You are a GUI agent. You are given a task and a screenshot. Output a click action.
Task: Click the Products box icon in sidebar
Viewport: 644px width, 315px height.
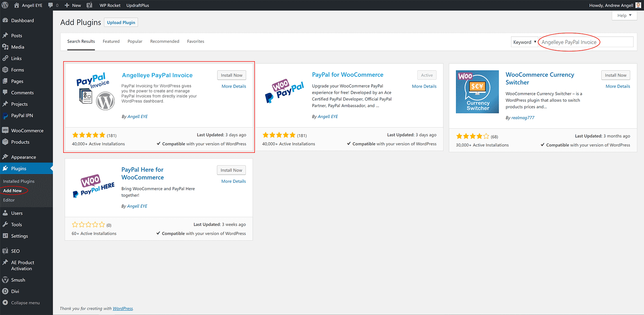pos(5,142)
